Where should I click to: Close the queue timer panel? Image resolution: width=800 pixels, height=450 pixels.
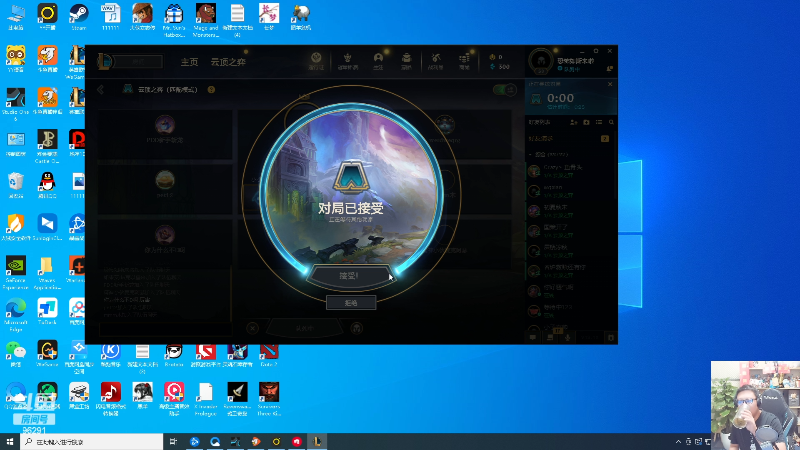(x=610, y=84)
